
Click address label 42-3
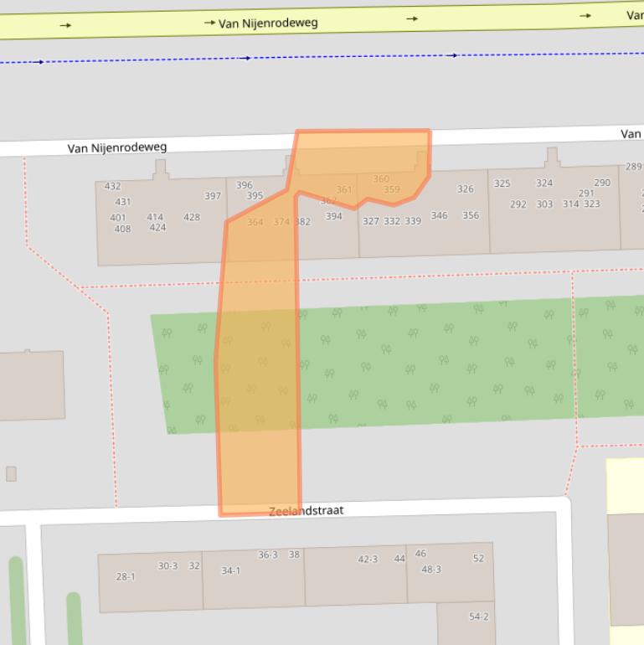pyautogui.click(x=368, y=559)
